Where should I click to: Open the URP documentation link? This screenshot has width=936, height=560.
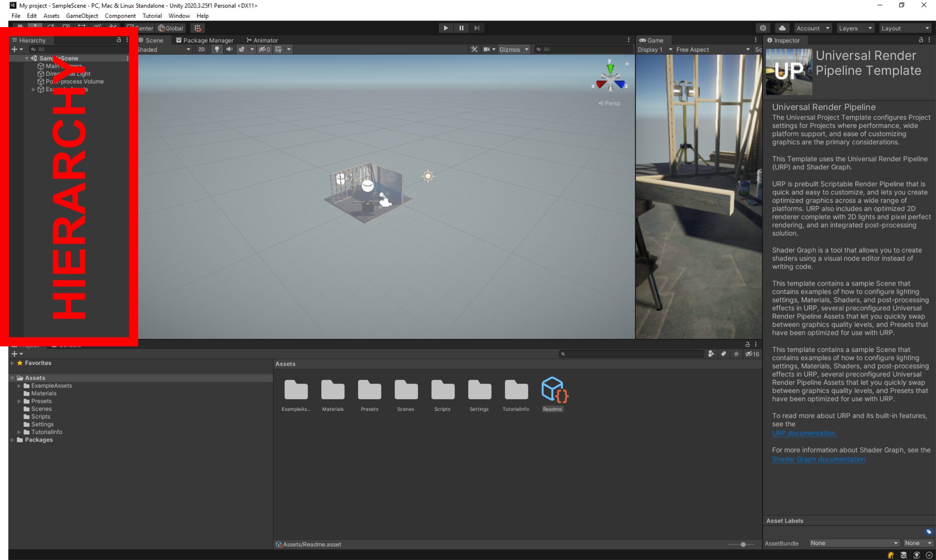(804, 433)
